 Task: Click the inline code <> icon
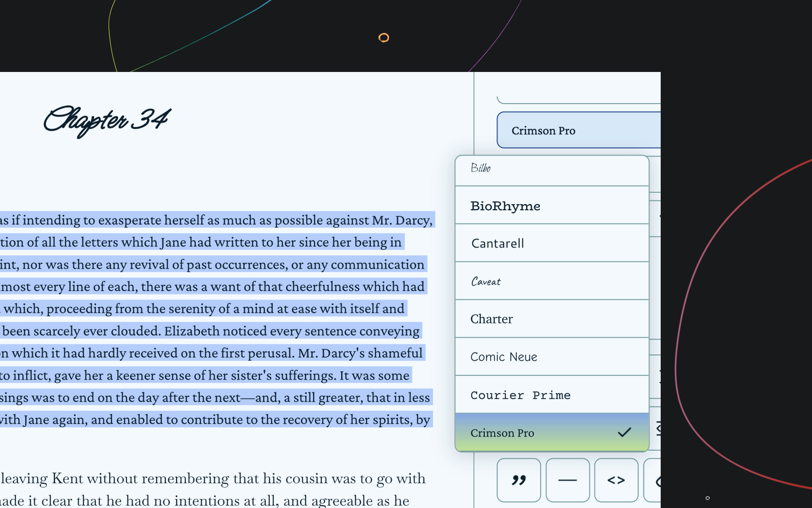[x=616, y=480]
